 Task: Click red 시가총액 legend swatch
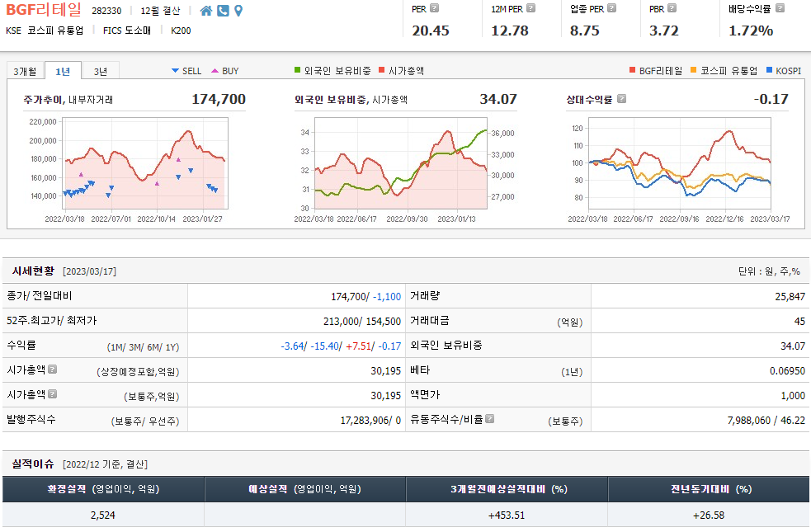pos(382,70)
